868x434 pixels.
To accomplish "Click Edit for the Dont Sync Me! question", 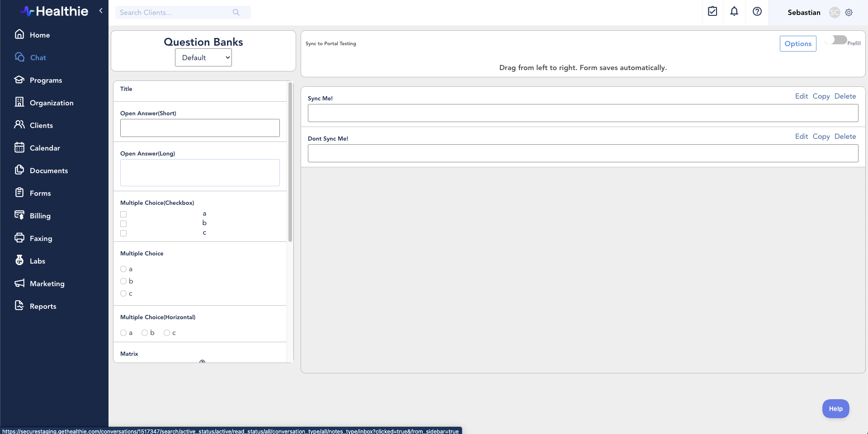I will (802, 137).
